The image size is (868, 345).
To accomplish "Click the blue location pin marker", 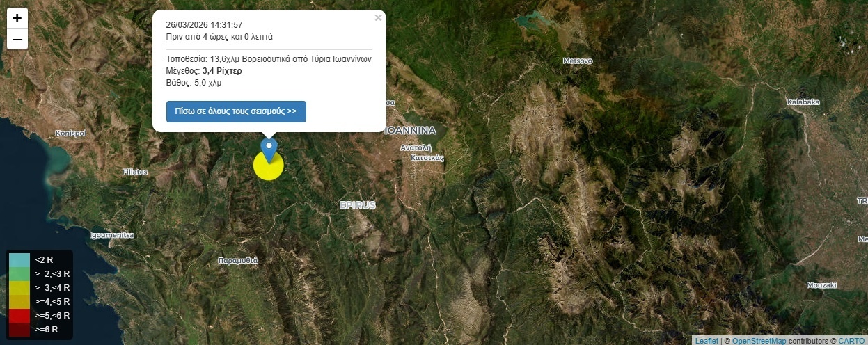I will pyautogui.click(x=269, y=151).
